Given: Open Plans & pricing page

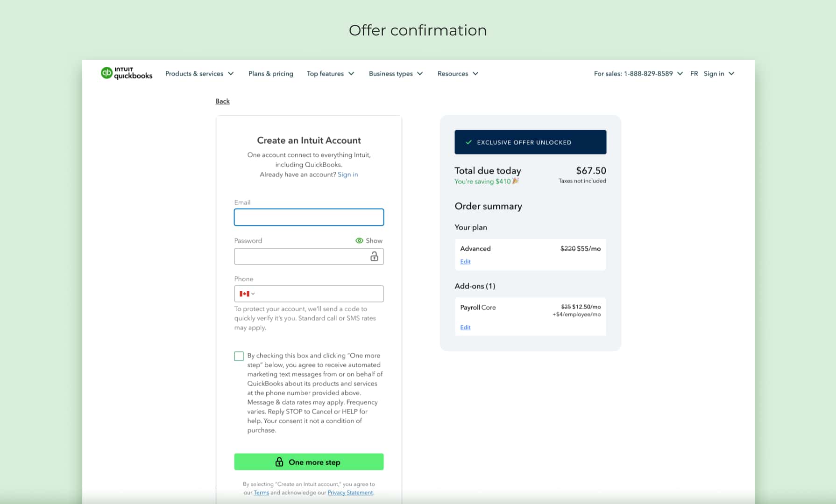Looking at the screenshot, I should click(271, 74).
